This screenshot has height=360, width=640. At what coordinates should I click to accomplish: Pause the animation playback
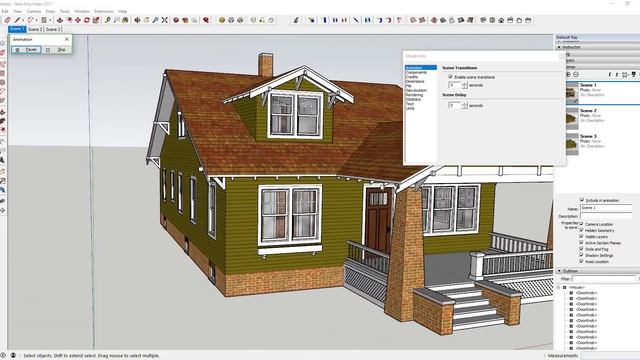click(x=27, y=50)
